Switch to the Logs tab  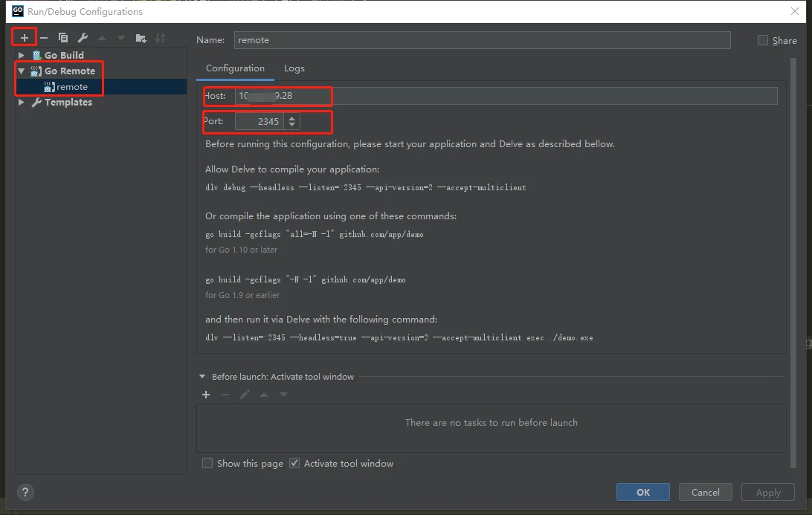pyautogui.click(x=294, y=68)
